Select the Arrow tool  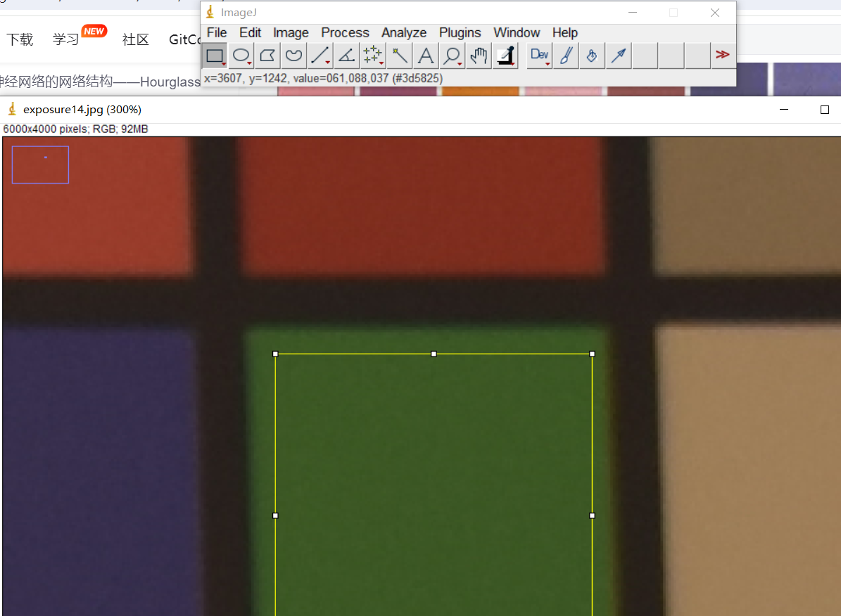[x=619, y=56]
